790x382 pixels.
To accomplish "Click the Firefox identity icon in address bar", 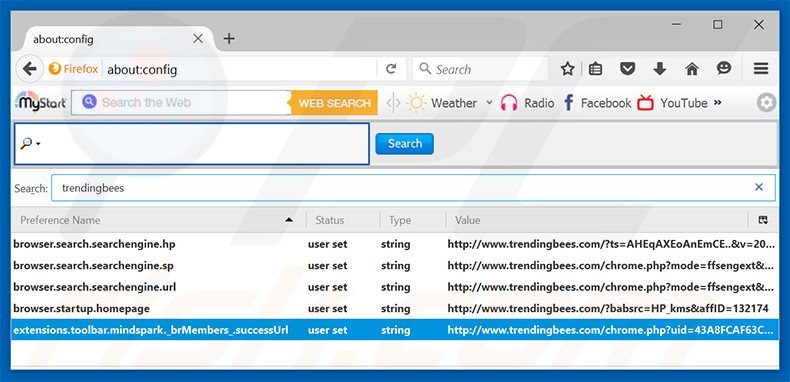I will tap(54, 69).
